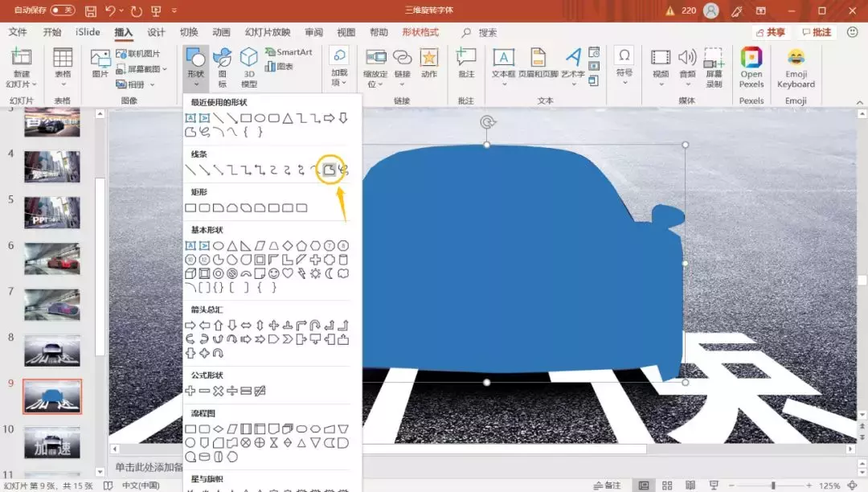Toggle the 自动保存 autosave switch
Viewport: 868px width, 492px height.
tap(62, 10)
